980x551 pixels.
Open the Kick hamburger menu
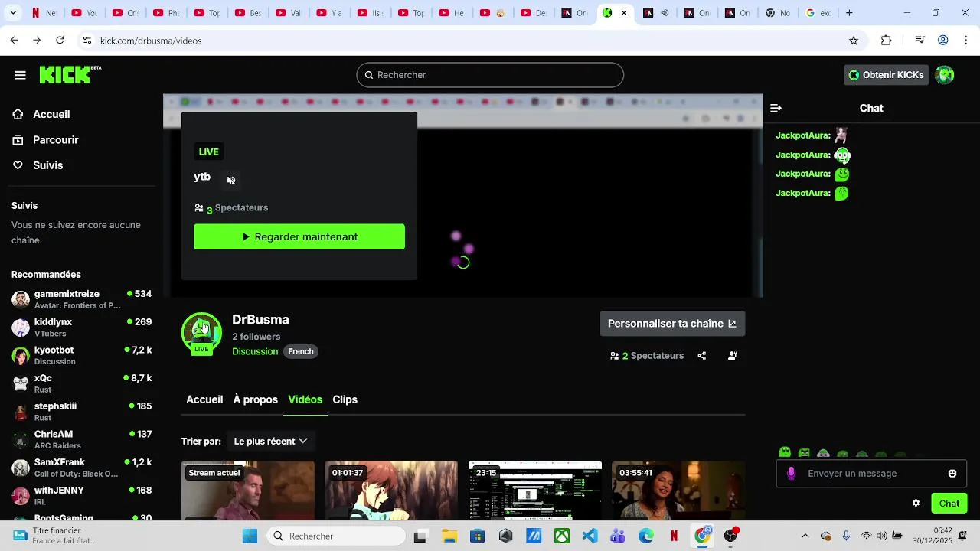pos(21,75)
